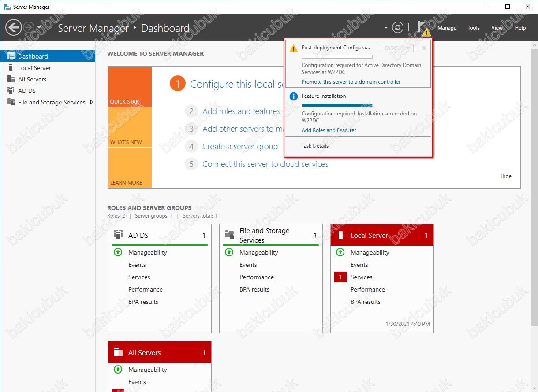Click Add other servers to manage
This screenshot has width=538, height=392.
tap(243, 129)
